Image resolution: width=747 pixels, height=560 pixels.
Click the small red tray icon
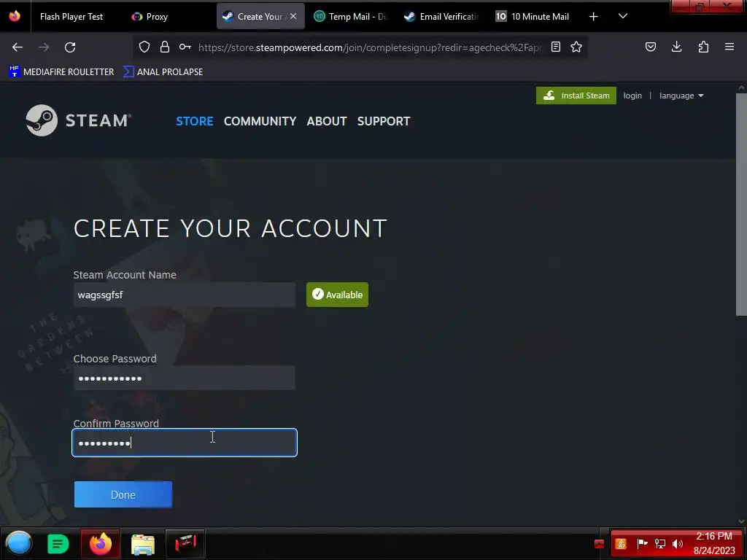click(600, 544)
